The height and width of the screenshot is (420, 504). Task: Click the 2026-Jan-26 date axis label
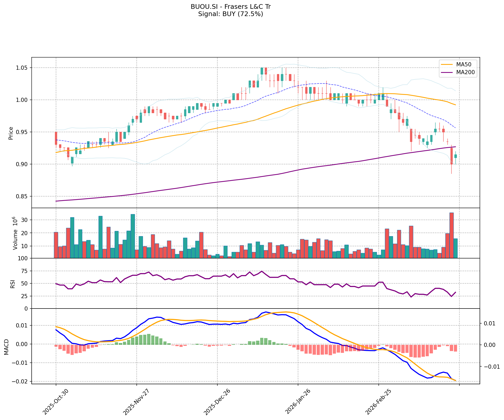coord(298,402)
